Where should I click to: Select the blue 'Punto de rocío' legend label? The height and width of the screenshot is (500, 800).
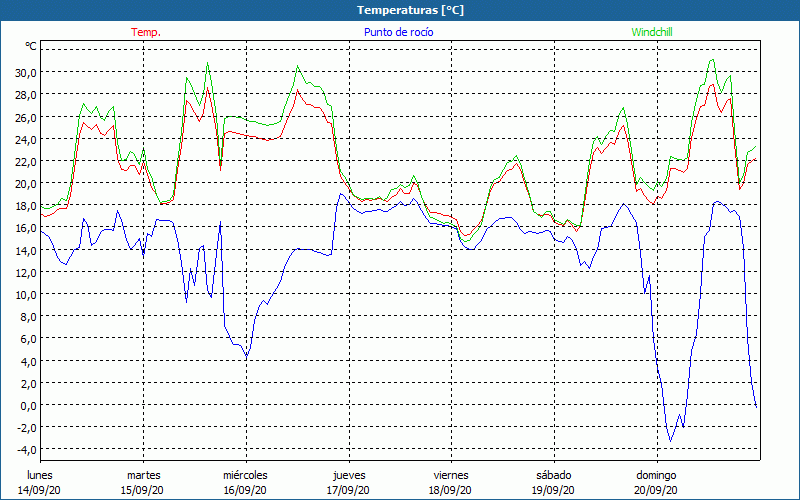398,32
